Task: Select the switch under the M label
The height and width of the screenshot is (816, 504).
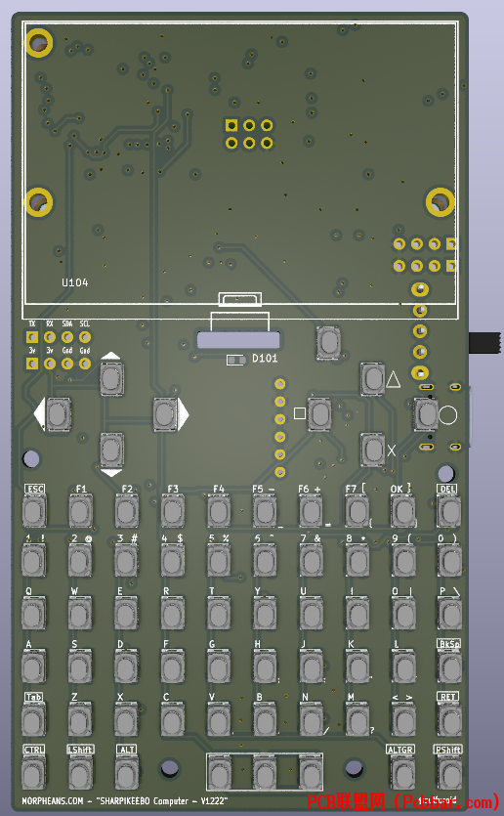Action: [357, 719]
